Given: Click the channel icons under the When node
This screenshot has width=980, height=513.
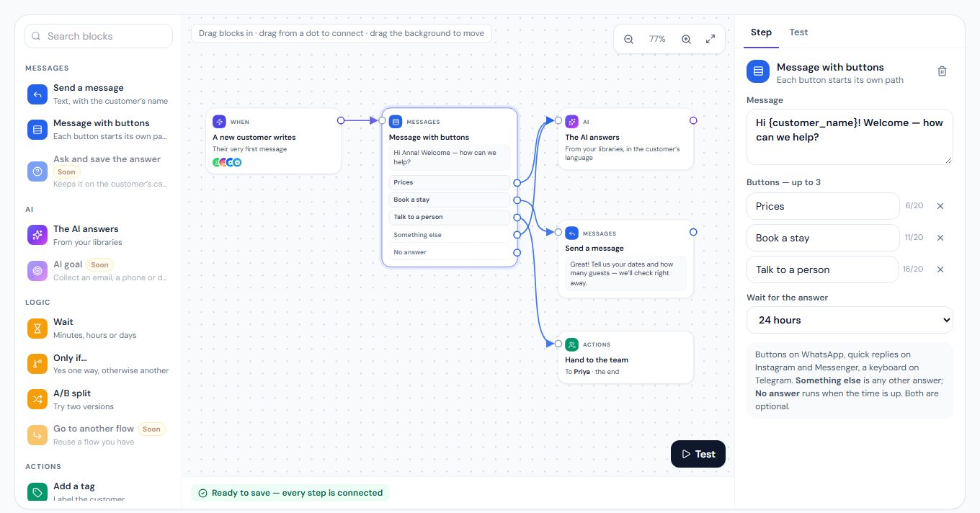Looking at the screenshot, I should point(227,162).
